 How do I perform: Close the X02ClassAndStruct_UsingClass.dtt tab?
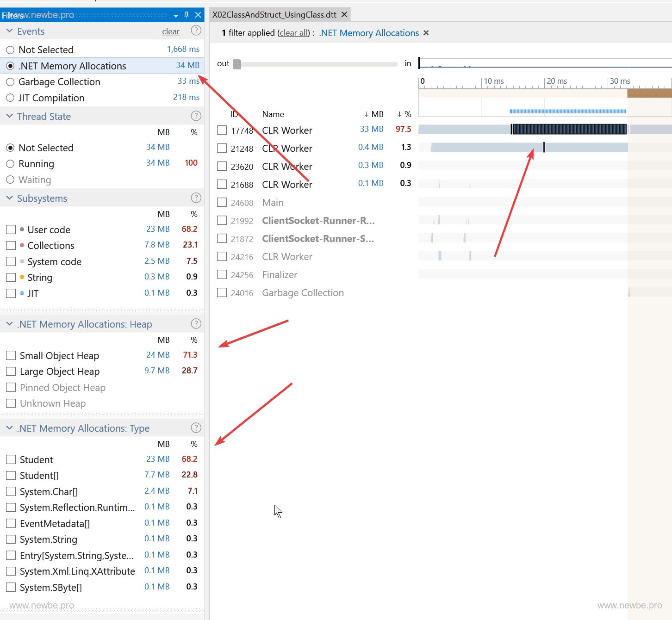click(344, 15)
